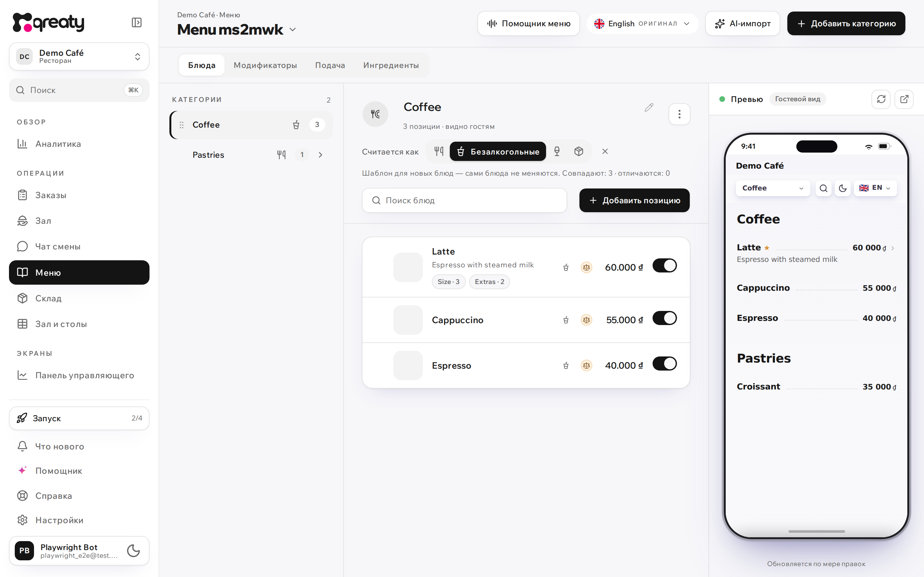Screen dimensions: 924x577
Task: Expand the Menu ms2mwk title chevron
Action: (x=293, y=30)
